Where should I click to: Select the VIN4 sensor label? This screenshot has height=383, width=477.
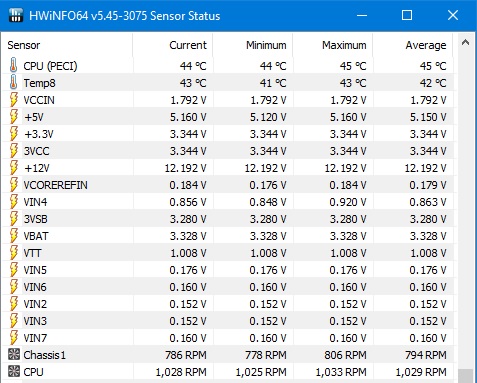35,202
